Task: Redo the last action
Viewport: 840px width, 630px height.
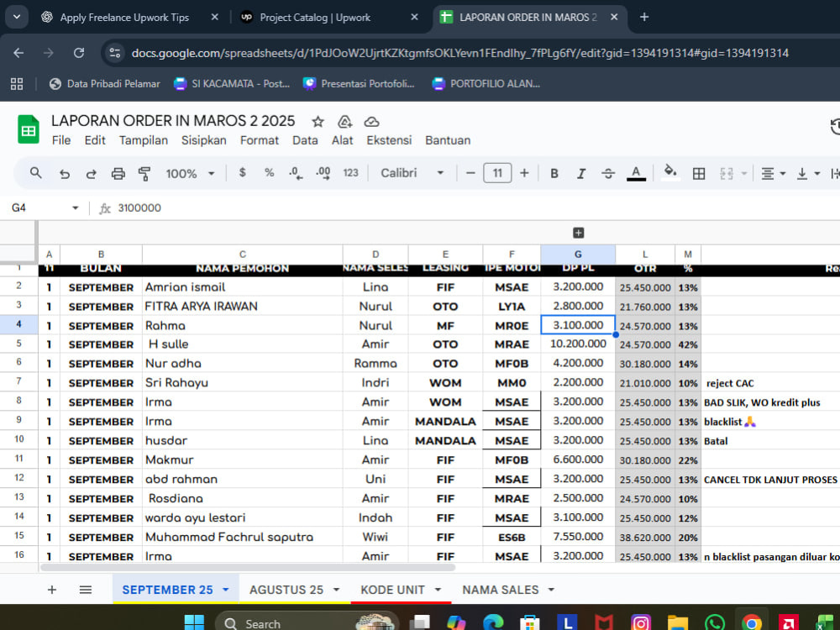Action: click(91, 174)
